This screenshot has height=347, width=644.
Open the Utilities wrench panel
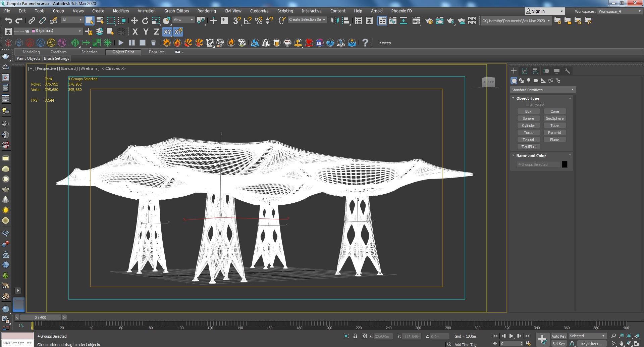point(568,71)
